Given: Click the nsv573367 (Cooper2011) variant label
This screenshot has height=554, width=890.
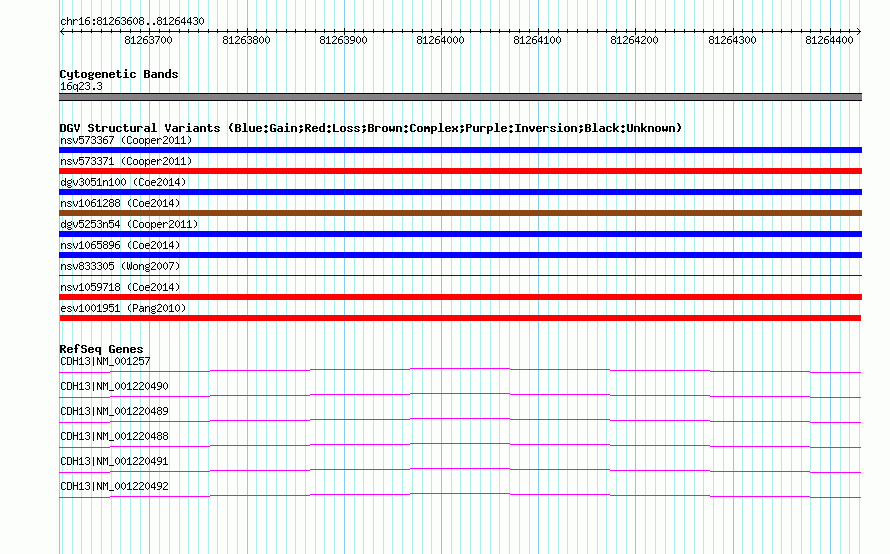Looking at the screenshot, I should tap(126, 140).
